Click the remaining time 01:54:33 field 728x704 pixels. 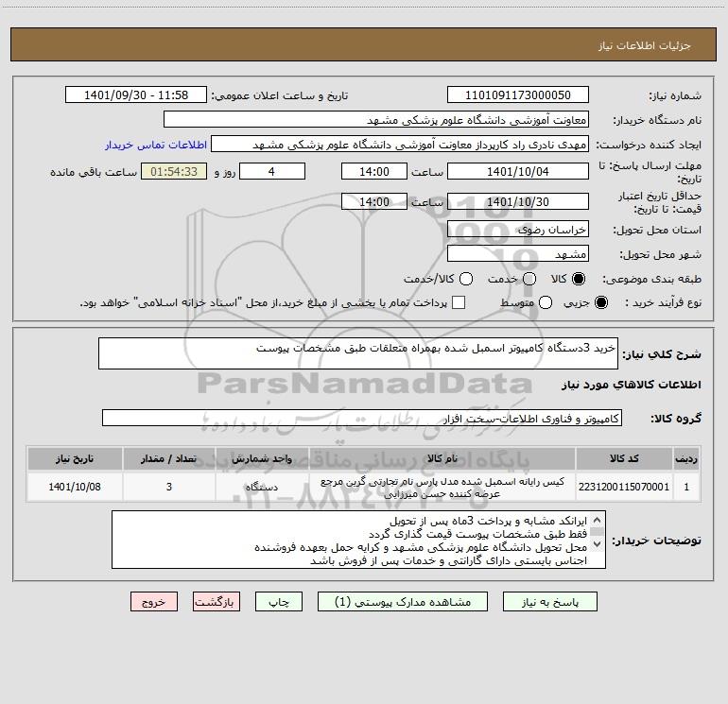(174, 171)
